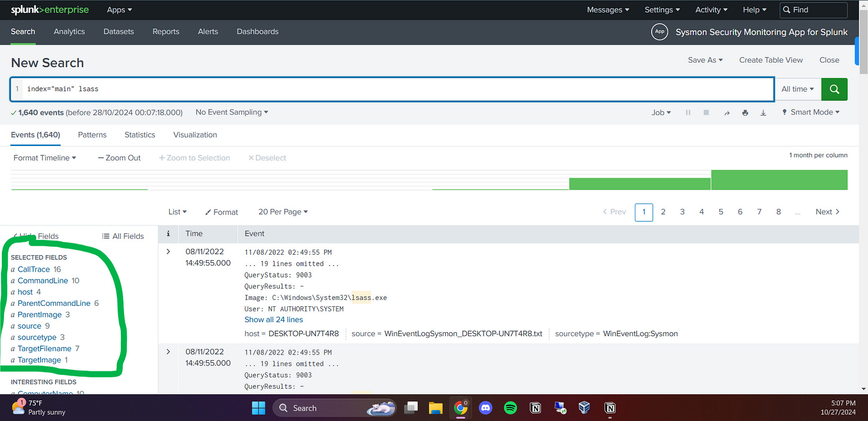868x421 pixels.
Task: Open the Apps dropdown menu
Action: pyautogui.click(x=120, y=10)
